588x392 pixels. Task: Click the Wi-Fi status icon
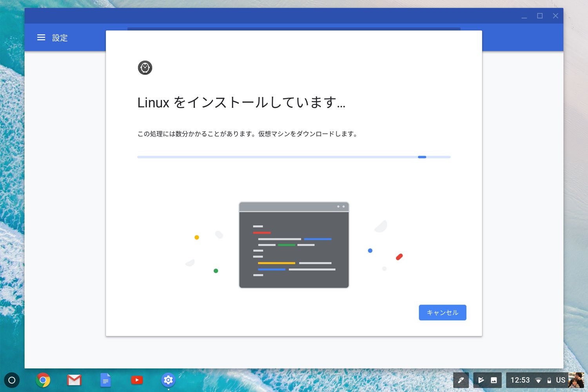pyautogui.click(x=539, y=380)
